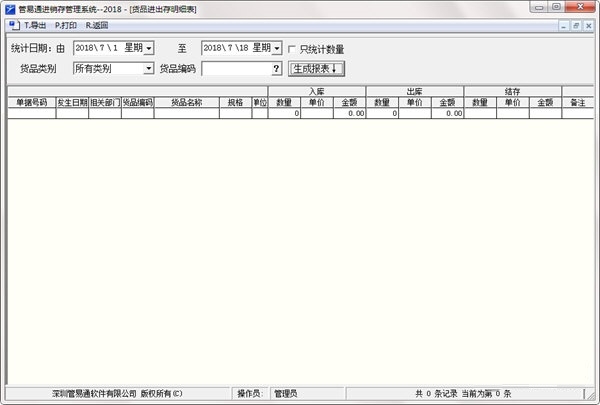
Task: Open the P.打印 print menu
Action: click(x=66, y=26)
